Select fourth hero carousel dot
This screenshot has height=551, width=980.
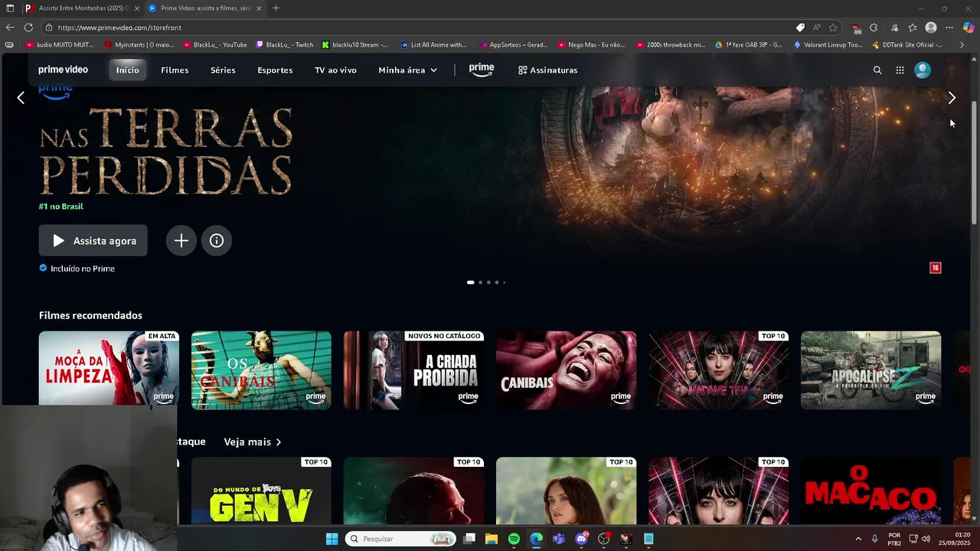coord(496,282)
